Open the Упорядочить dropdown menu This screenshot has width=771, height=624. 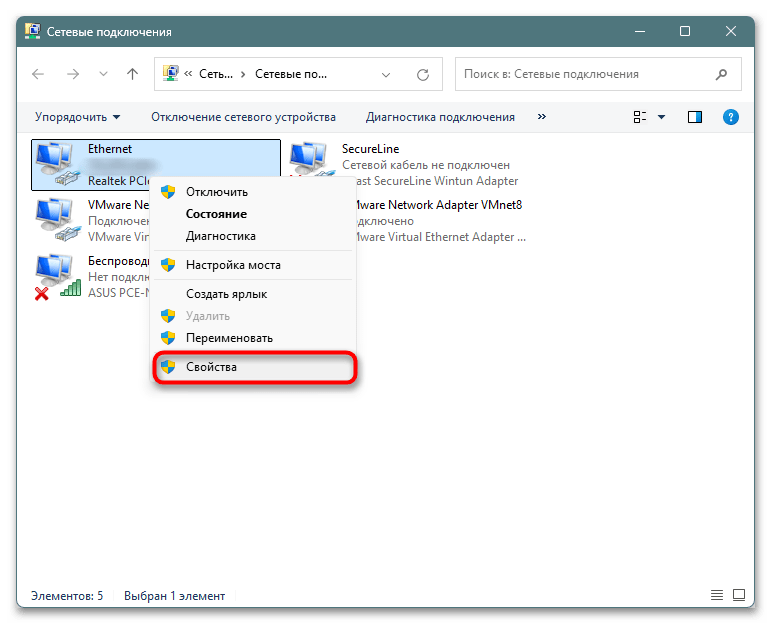77,117
